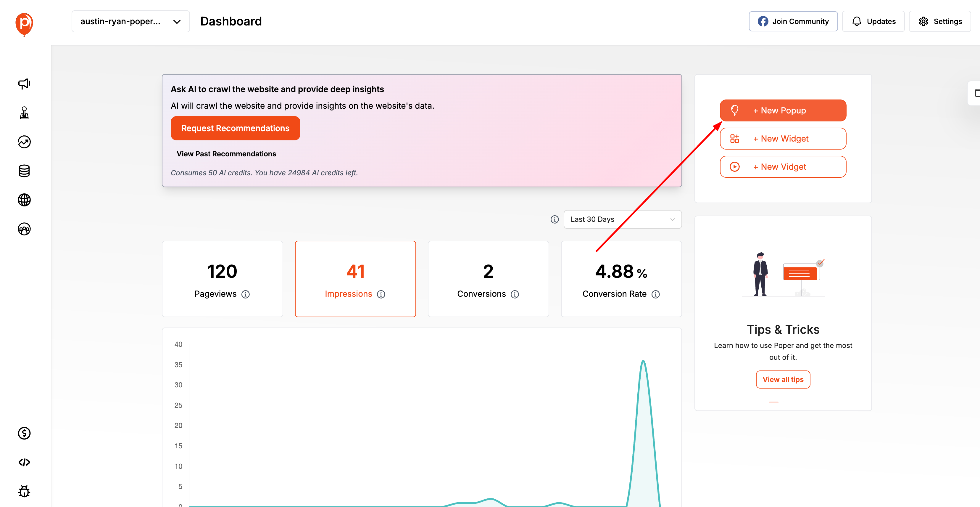The width and height of the screenshot is (980, 507).
Task: Open the dollar billing sidebar icon
Action: [x=24, y=433]
